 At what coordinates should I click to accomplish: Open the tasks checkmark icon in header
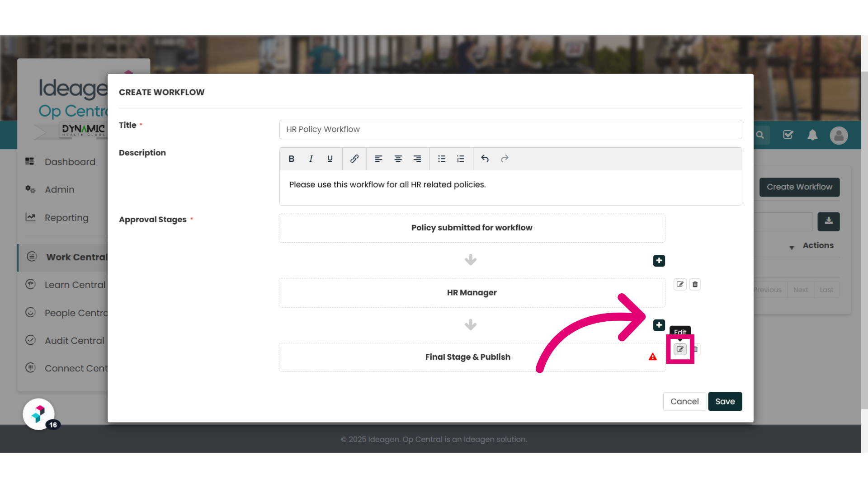point(788,135)
